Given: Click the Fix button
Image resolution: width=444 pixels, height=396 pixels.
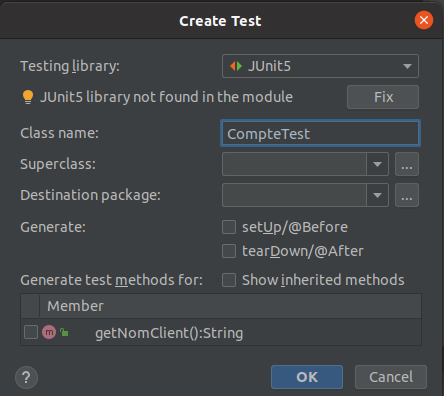Looking at the screenshot, I should point(383,97).
